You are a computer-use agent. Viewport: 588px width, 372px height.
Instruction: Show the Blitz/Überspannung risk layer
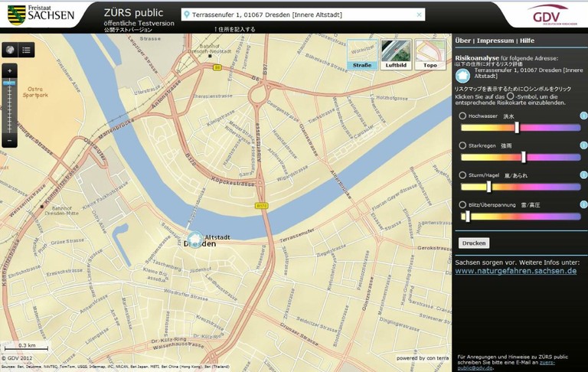[x=462, y=205]
